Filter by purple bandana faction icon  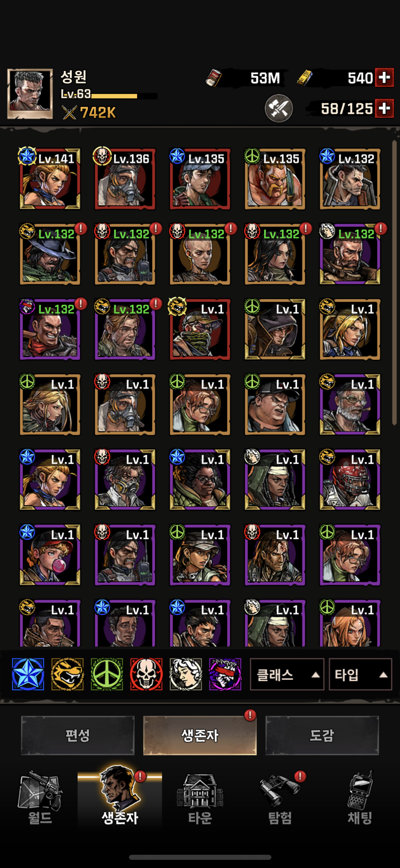tap(225, 674)
